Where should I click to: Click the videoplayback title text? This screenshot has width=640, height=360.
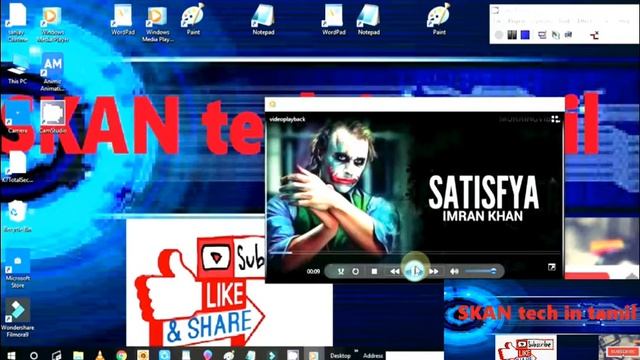287,119
